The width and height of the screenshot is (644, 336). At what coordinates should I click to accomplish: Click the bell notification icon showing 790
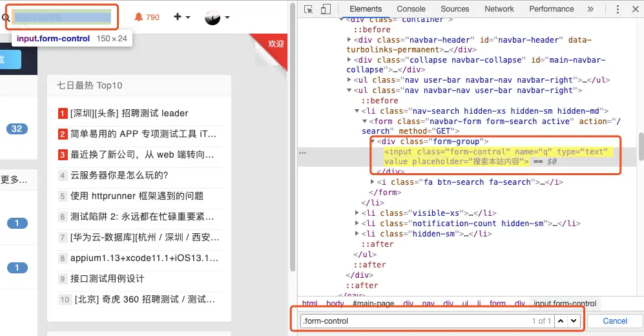tap(147, 17)
